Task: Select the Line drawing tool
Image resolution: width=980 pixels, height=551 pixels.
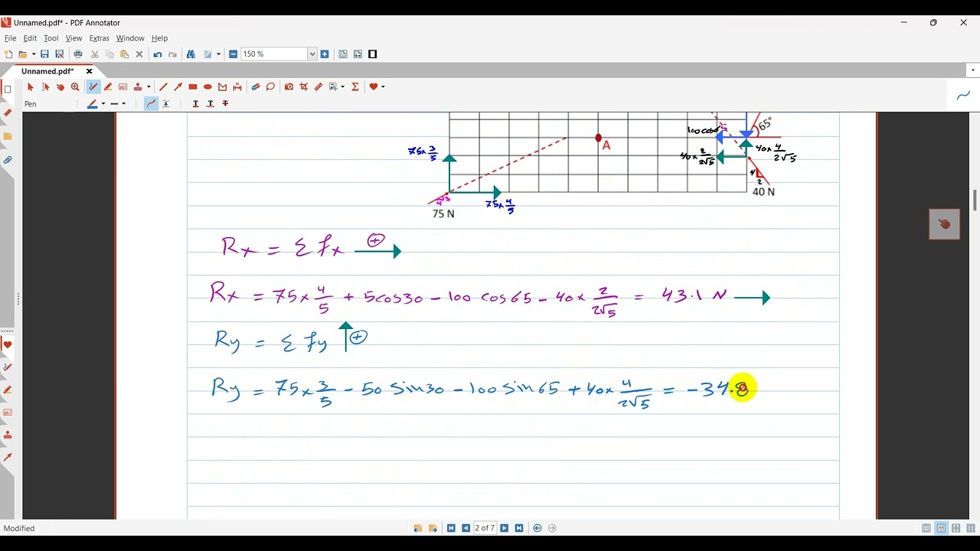Action: 163,87
